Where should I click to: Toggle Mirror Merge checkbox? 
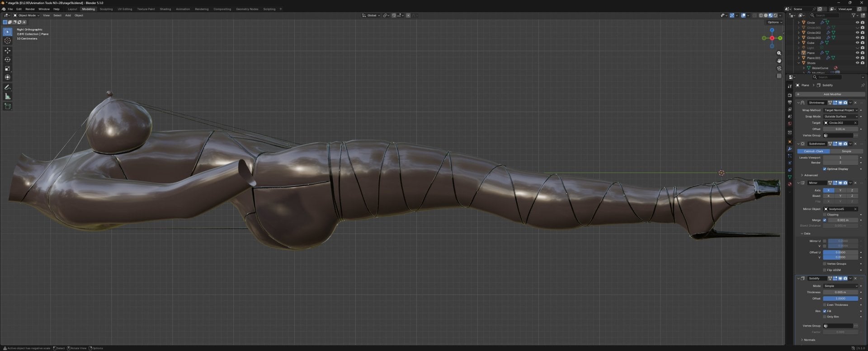[x=825, y=220]
